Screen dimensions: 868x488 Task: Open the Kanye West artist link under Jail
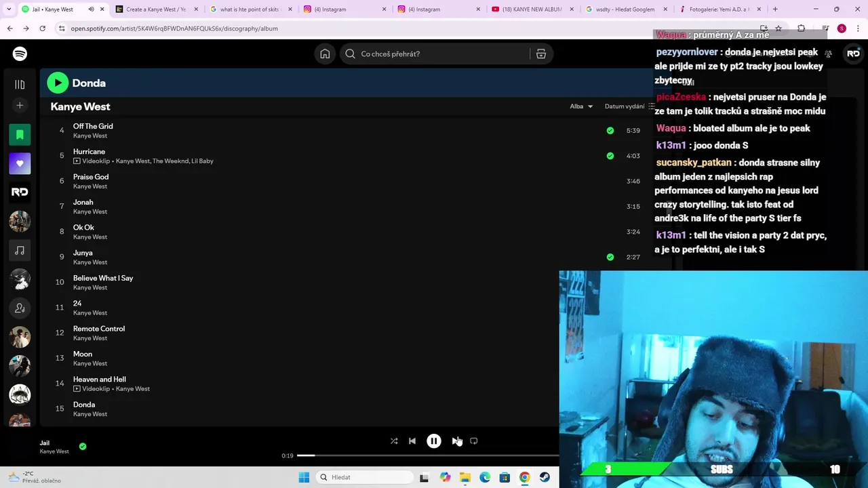coord(54,451)
